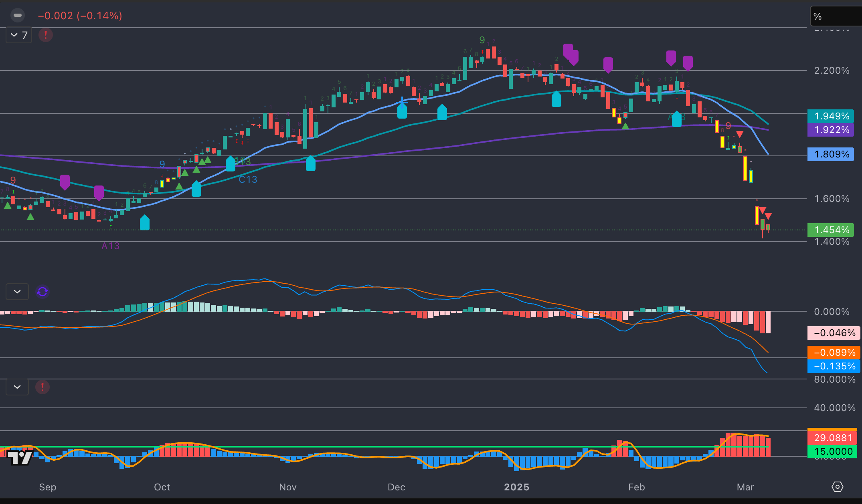Click the red exclamation warning icon near the legend
862x504 pixels.
[45, 35]
